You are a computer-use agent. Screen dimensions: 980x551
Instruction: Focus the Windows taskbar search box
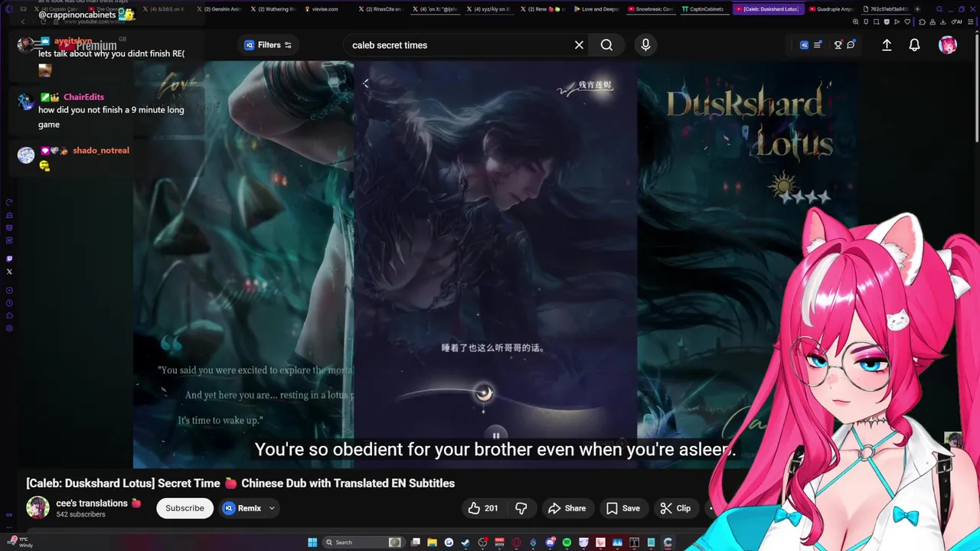tap(363, 543)
